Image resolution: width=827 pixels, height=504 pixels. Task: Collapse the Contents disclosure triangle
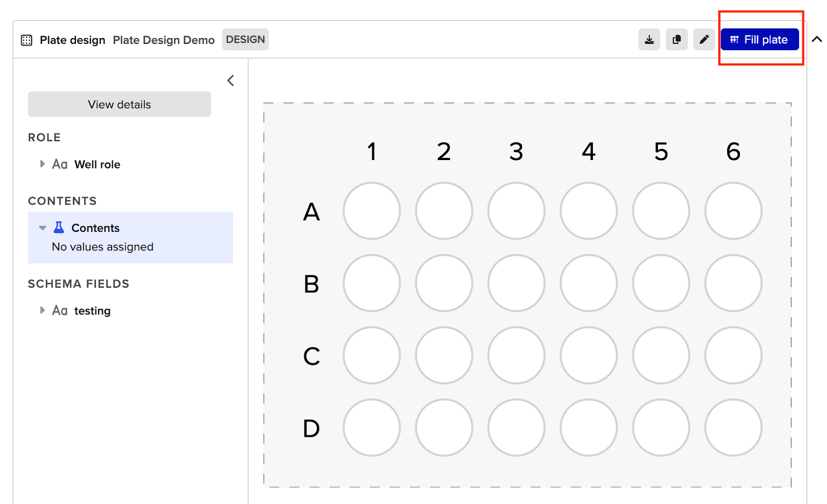click(x=42, y=228)
